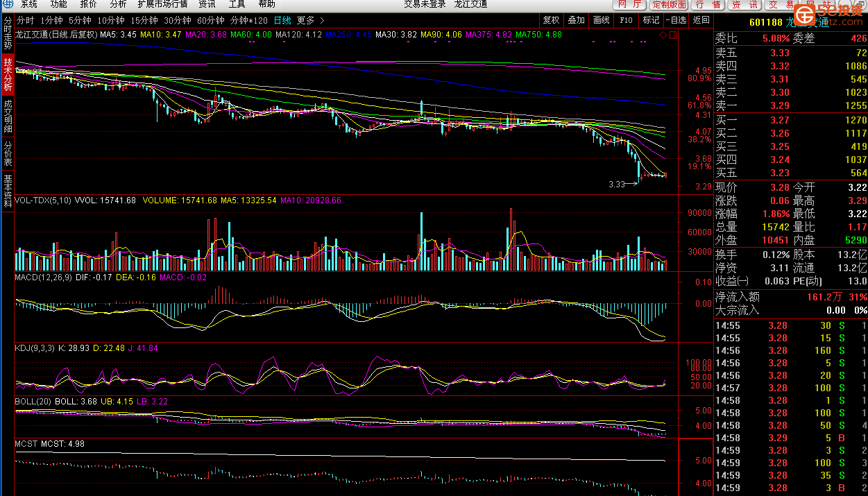Viewport: 868px width, 496px height.
Task: Click the 买五 bid row at 3.23
Action: pyautogui.click(x=791, y=173)
